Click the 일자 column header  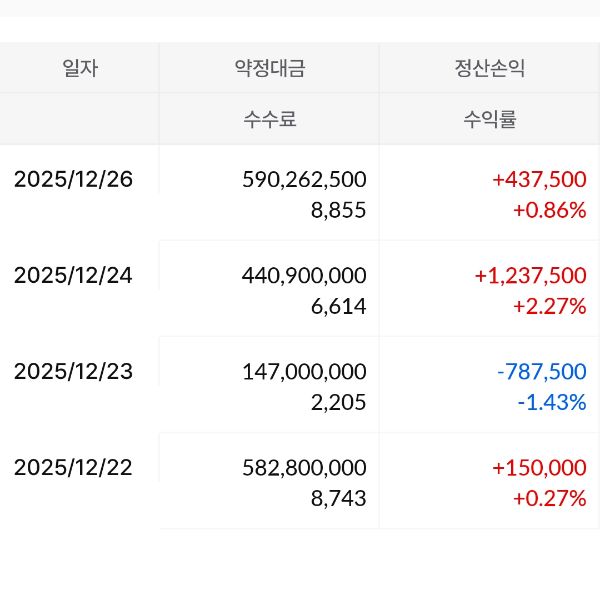click(x=80, y=69)
